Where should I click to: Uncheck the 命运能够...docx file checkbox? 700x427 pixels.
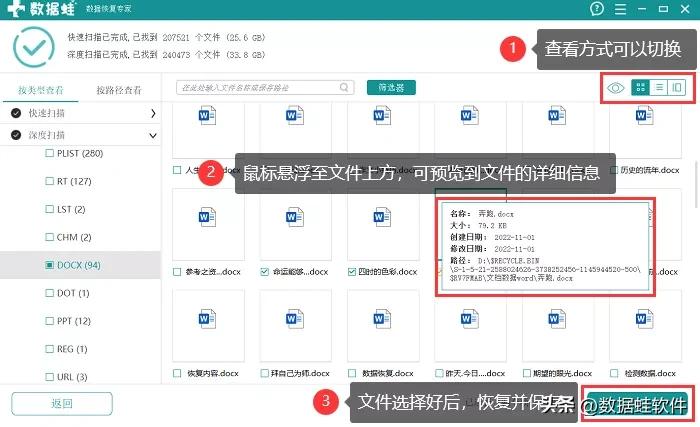coord(265,272)
